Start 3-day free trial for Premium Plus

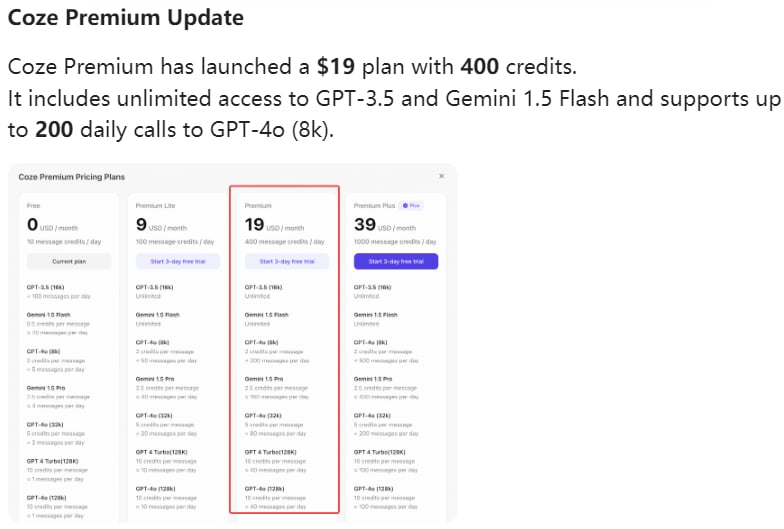(396, 262)
